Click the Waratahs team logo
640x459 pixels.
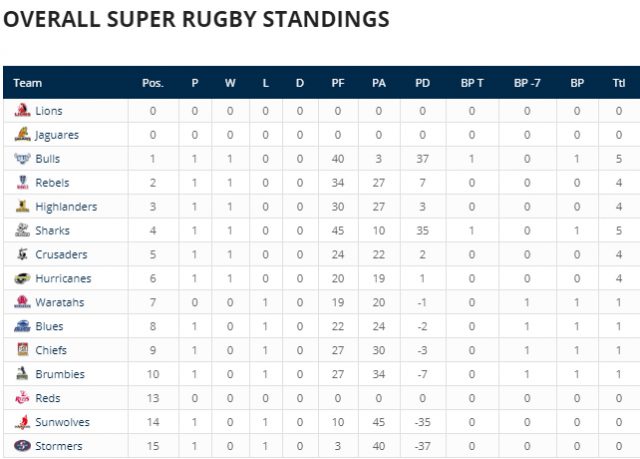point(22,302)
